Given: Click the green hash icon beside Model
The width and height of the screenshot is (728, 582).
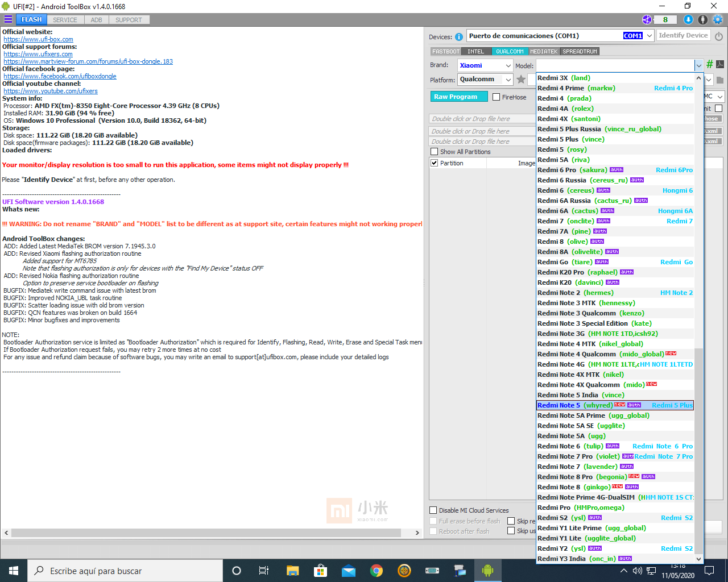Looking at the screenshot, I should (709, 64).
